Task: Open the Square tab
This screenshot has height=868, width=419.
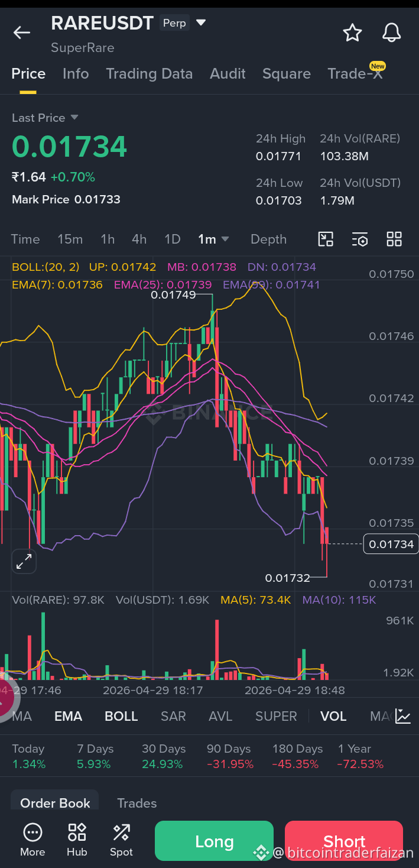Action: tap(287, 74)
